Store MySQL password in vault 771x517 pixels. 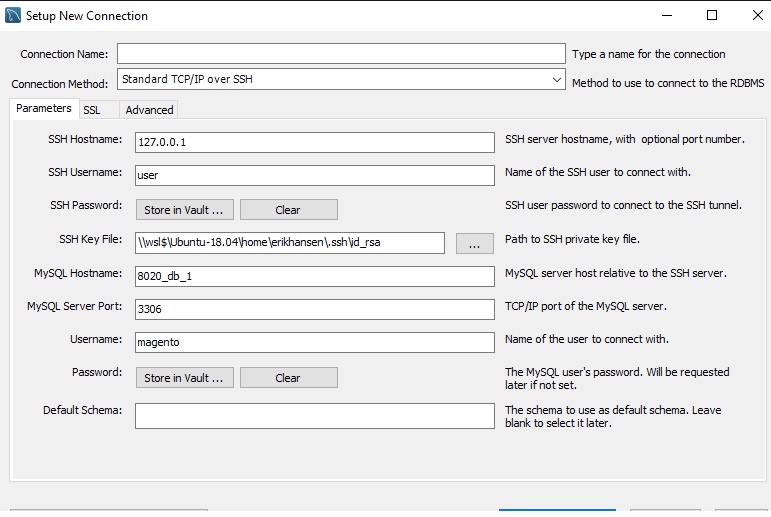pos(184,378)
